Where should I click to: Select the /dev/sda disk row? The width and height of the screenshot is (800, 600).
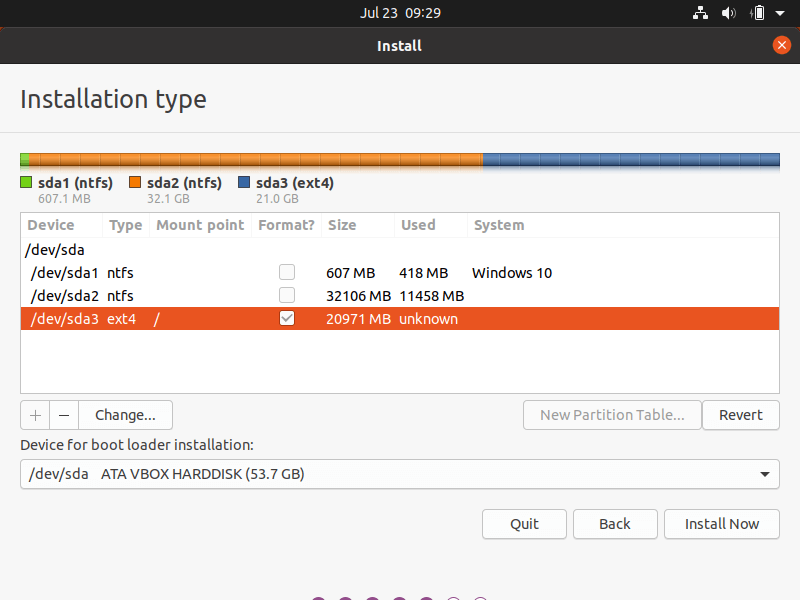coord(400,250)
